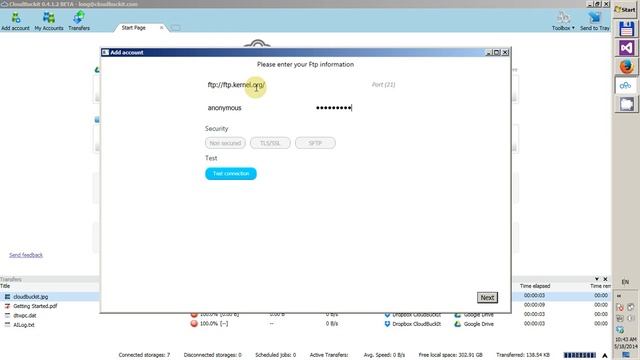Click the CloudBuckit taskbar icon
The image size is (640, 360).
626,85
